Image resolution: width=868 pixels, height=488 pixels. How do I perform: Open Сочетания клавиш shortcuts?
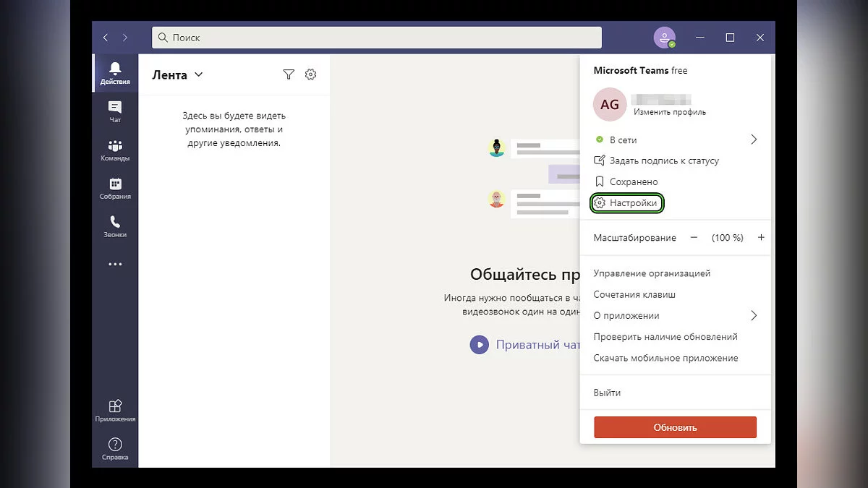(634, 294)
